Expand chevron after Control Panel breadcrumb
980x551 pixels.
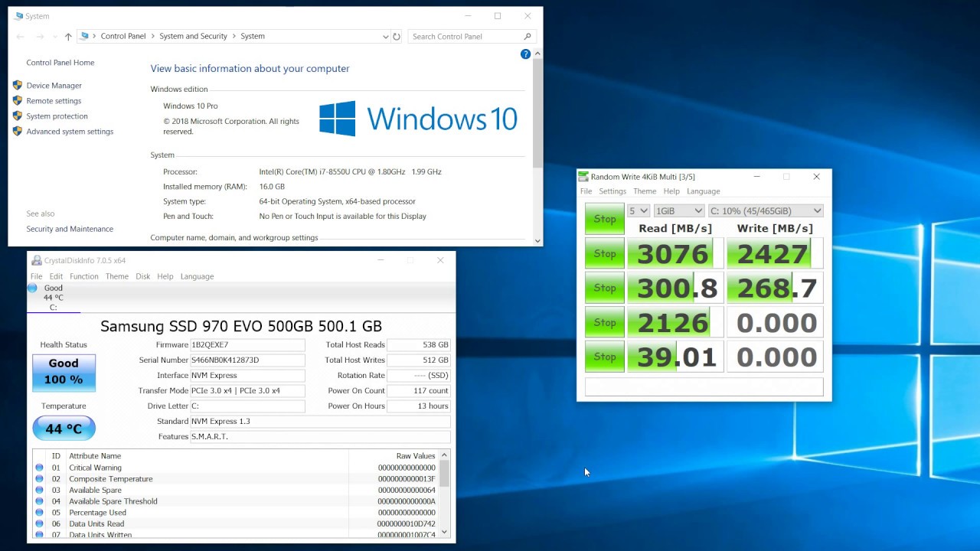pyautogui.click(x=152, y=36)
